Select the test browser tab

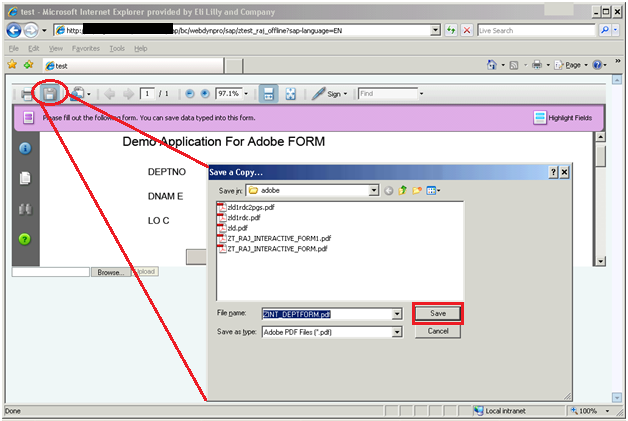click(133, 66)
